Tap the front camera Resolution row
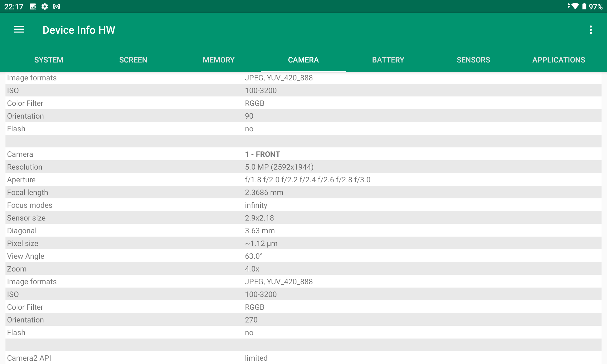This screenshot has width=607, height=364. tap(303, 167)
